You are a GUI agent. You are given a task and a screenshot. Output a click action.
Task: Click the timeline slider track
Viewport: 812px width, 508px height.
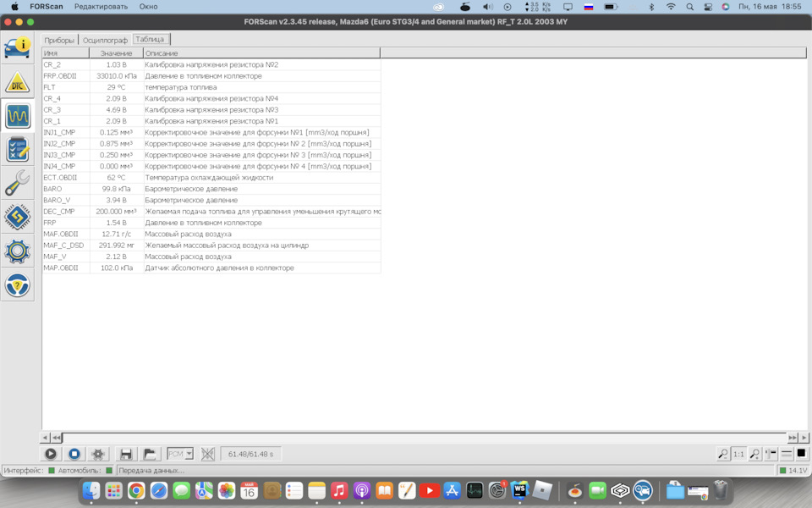click(425, 438)
